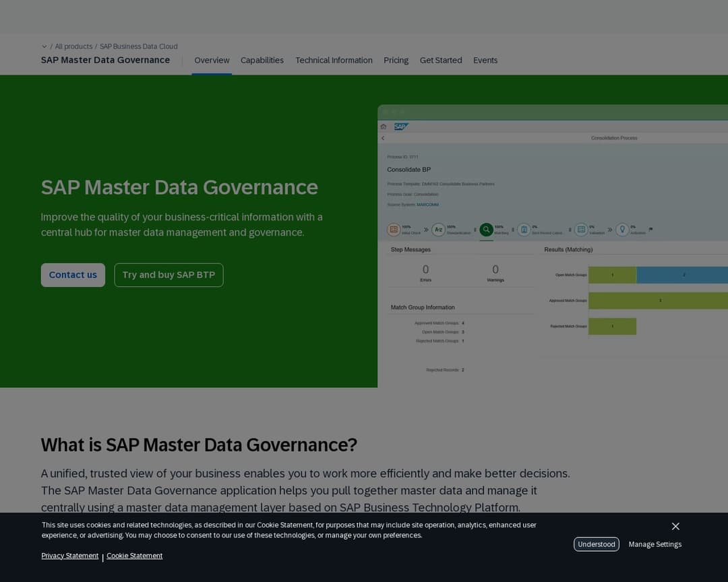
Task: Click the Approved Match Groups green bar
Action: 659,300
